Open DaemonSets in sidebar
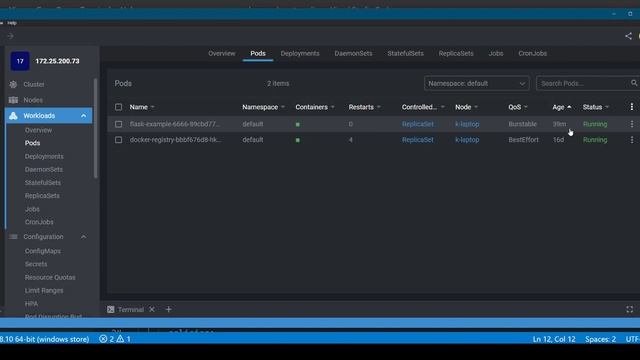This screenshot has width=640, height=360. (x=44, y=169)
